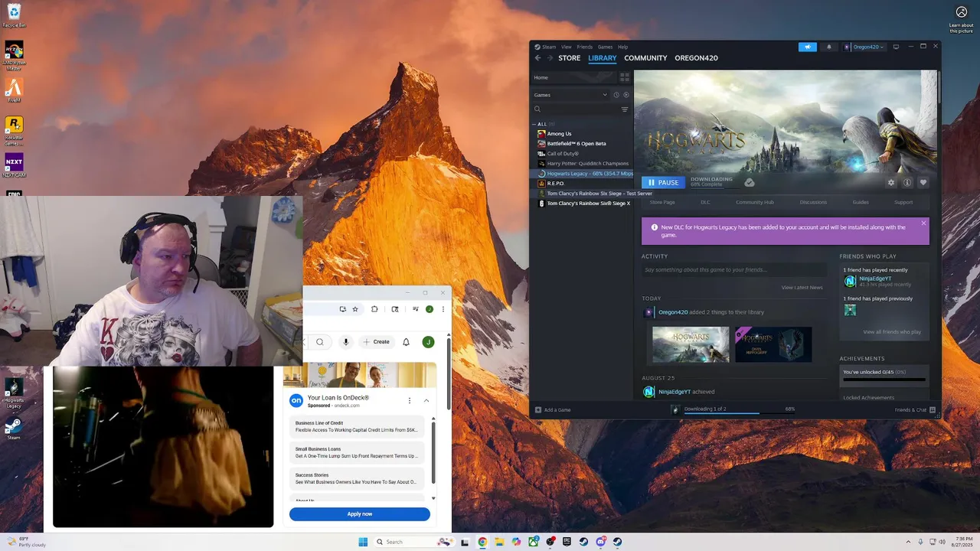
Task: Open Hogwarts Legacy game info icon
Action: pyautogui.click(x=907, y=183)
